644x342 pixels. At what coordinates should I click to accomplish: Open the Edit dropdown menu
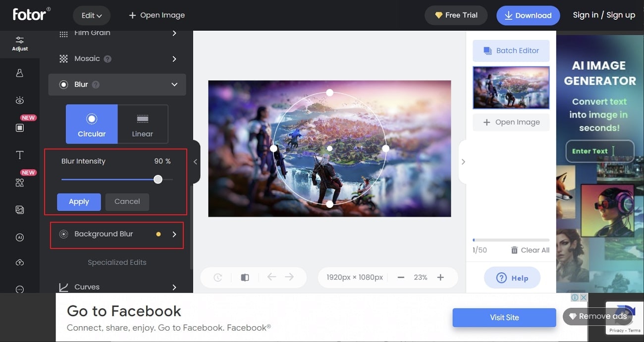92,15
